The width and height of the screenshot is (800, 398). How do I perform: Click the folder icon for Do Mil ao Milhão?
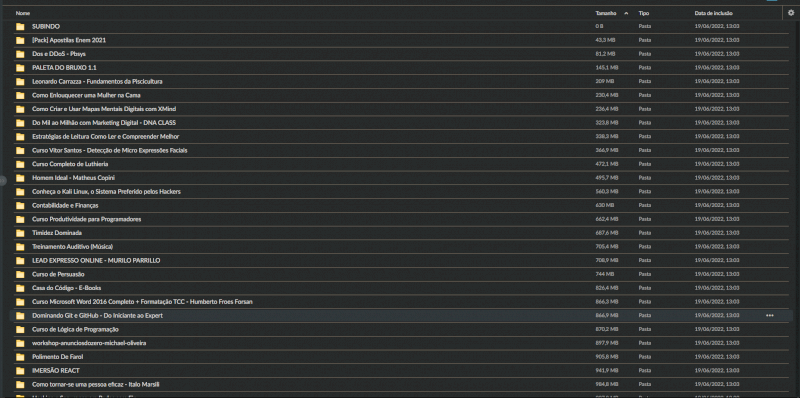20,123
